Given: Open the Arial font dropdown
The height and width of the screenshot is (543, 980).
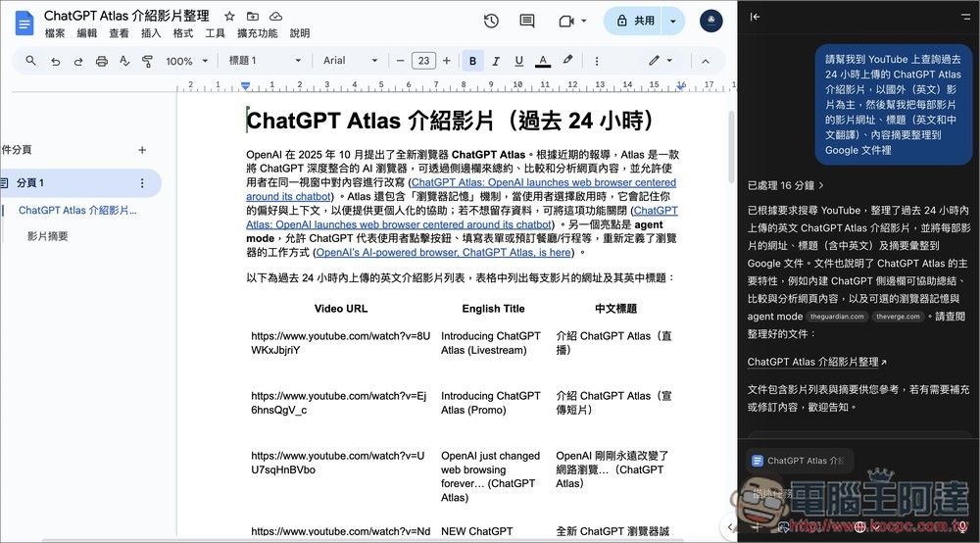Looking at the screenshot, I should pyautogui.click(x=357, y=61).
